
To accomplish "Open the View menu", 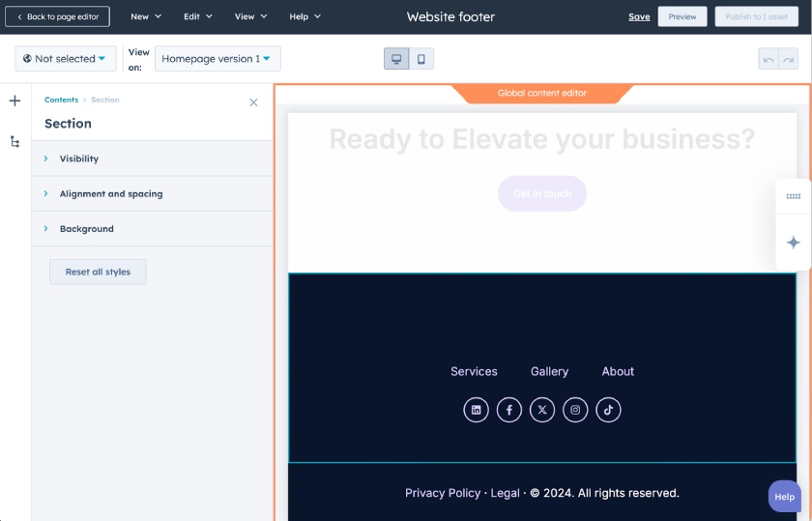I will click(250, 16).
